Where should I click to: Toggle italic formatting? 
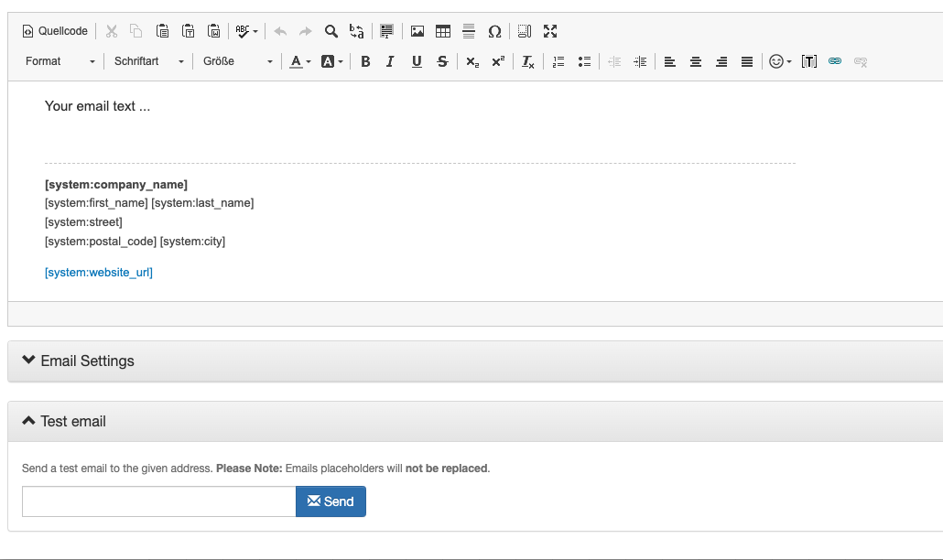pyautogui.click(x=390, y=61)
